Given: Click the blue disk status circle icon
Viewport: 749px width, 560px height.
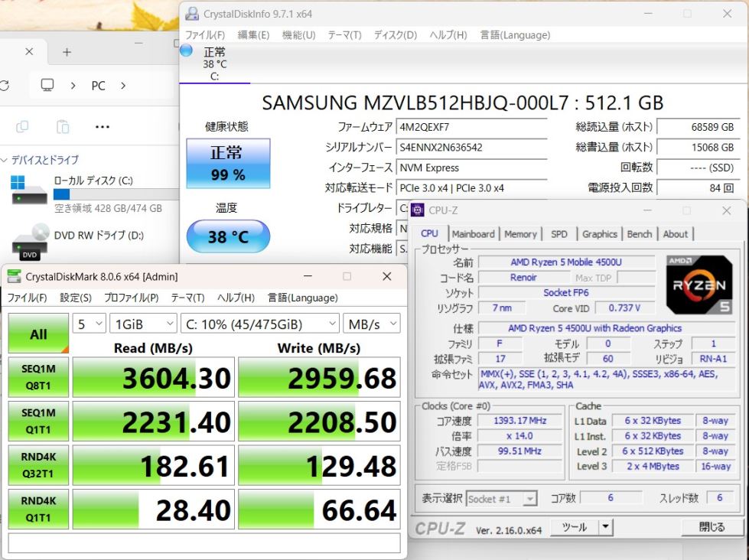Looking at the screenshot, I should [x=186, y=51].
